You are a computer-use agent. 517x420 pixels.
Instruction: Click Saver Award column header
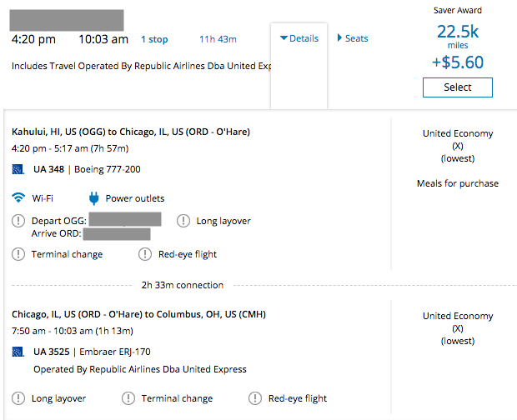click(457, 11)
